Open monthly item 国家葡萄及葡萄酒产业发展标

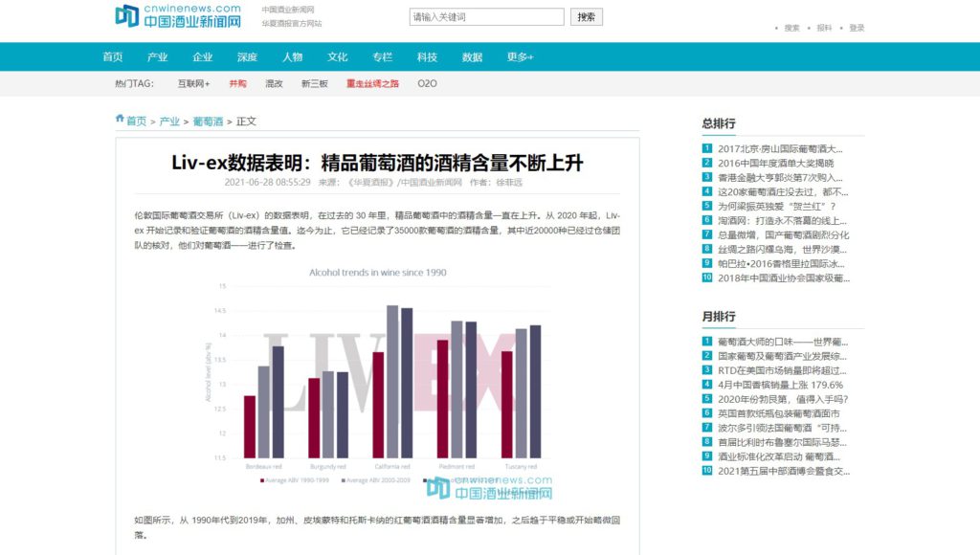click(x=782, y=356)
